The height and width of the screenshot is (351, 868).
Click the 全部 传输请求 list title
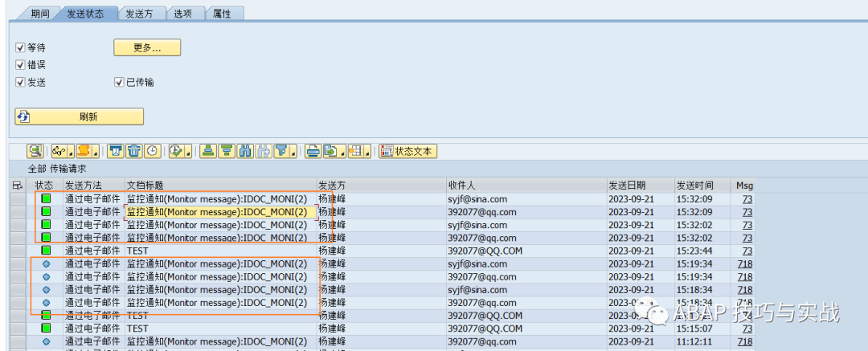pyautogui.click(x=57, y=169)
